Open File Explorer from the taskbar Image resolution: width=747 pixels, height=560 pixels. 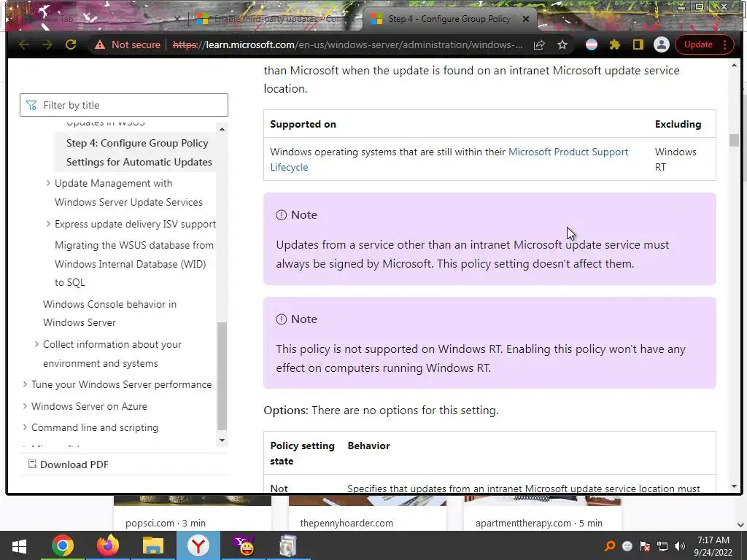[x=153, y=546]
